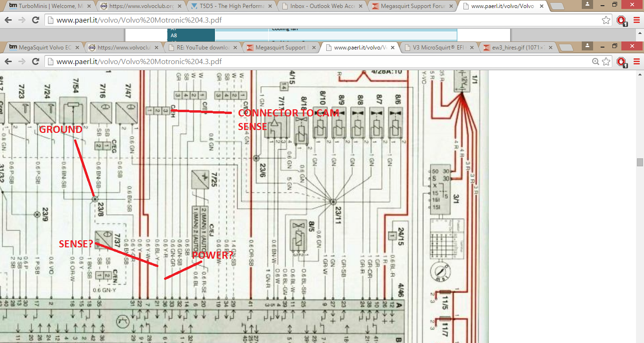Open a new tab in the lower window
644x343 pixels.
(x=566, y=48)
